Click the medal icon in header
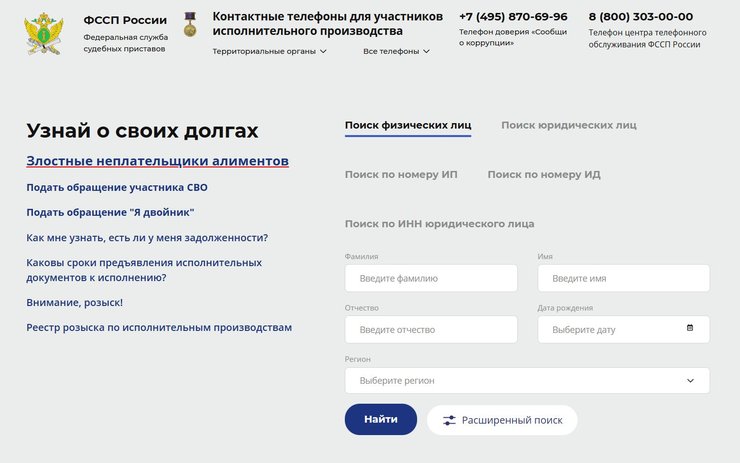The height and width of the screenshot is (463, 740). tap(190, 24)
